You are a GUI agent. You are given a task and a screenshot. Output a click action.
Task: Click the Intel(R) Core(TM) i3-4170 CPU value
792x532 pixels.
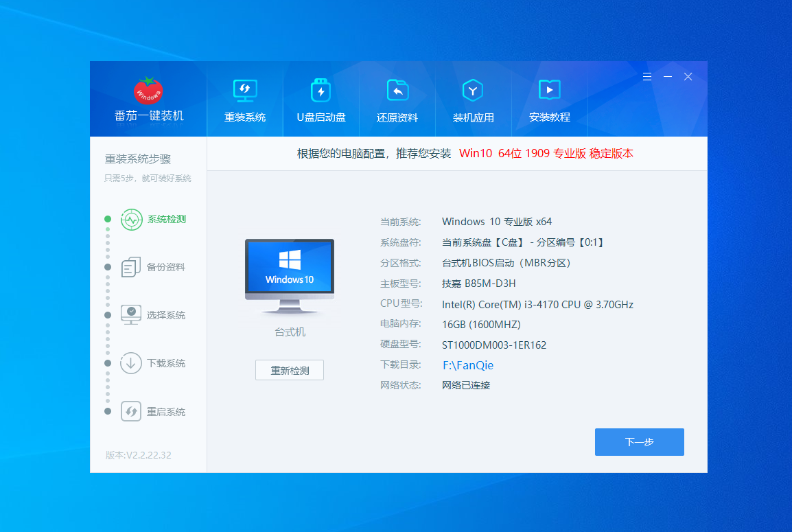(x=537, y=305)
